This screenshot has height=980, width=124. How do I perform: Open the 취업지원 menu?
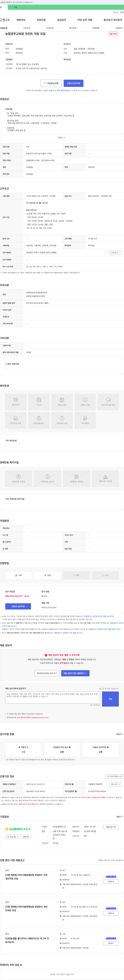41,20
